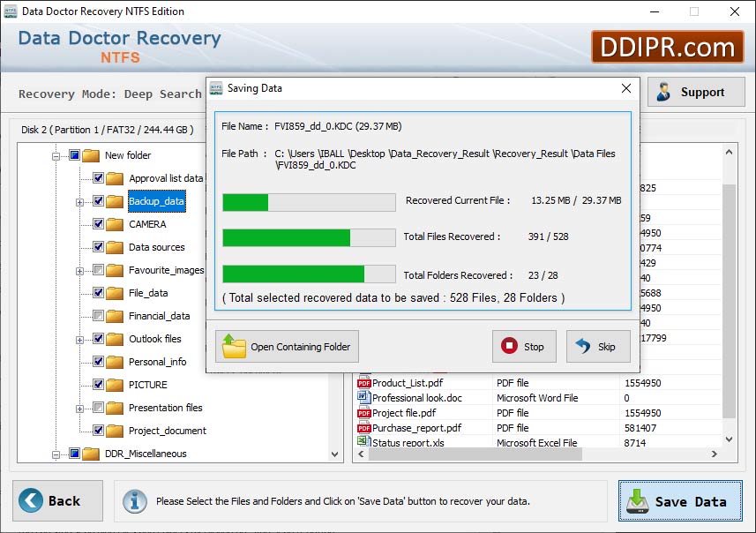Screen dimensions: 756x533
Task: Click the application icon in the title bar
Action: [x=10, y=11]
